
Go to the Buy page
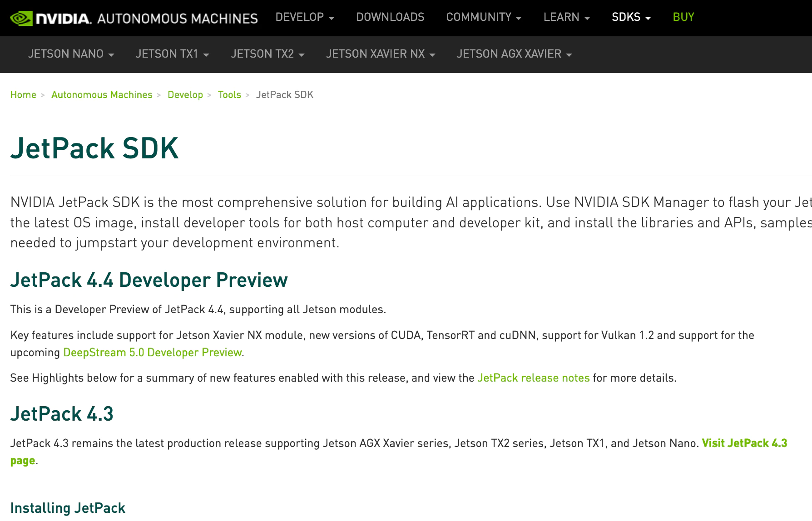click(x=683, y=17)
